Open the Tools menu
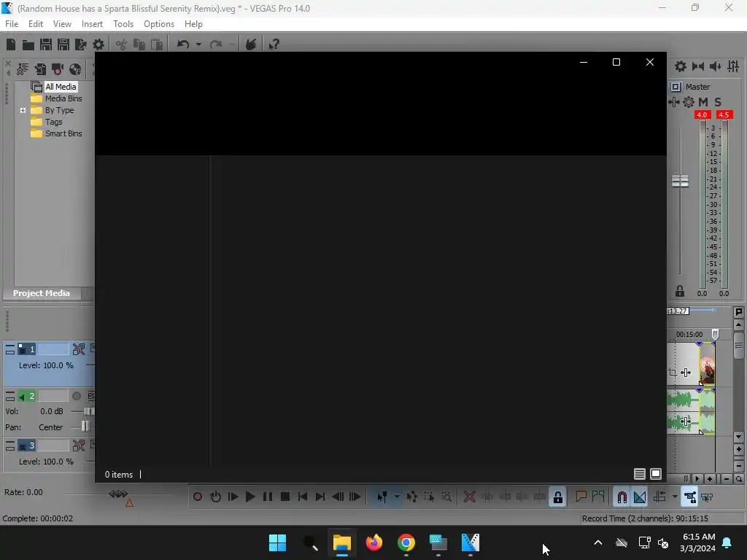 click(123, 24)
